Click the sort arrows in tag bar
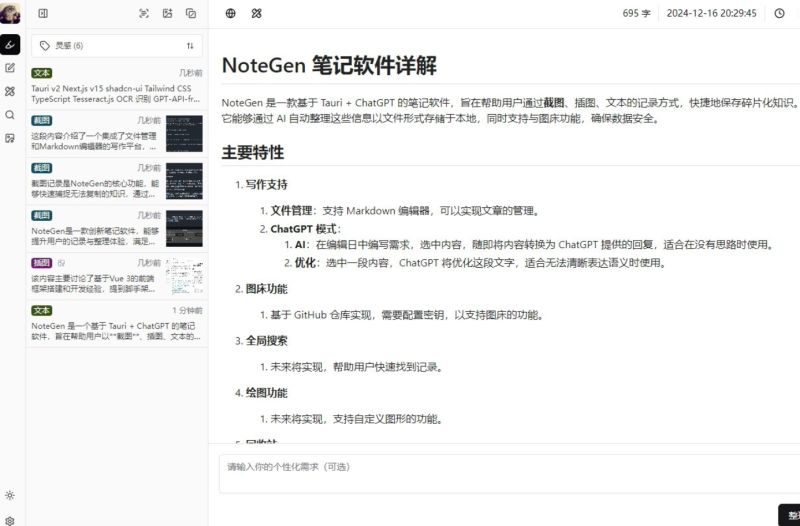Viewport: 800px width, 526px height. 190,45
